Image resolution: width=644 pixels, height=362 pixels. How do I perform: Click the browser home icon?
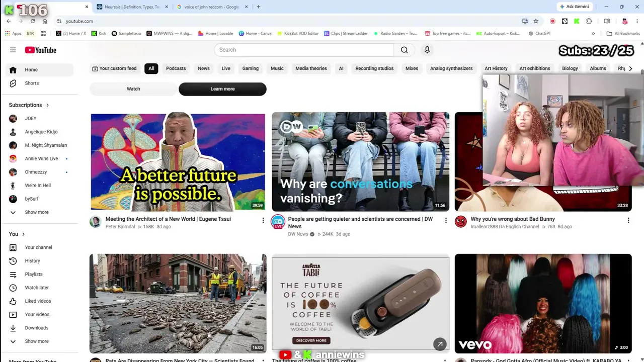[45, 21]
